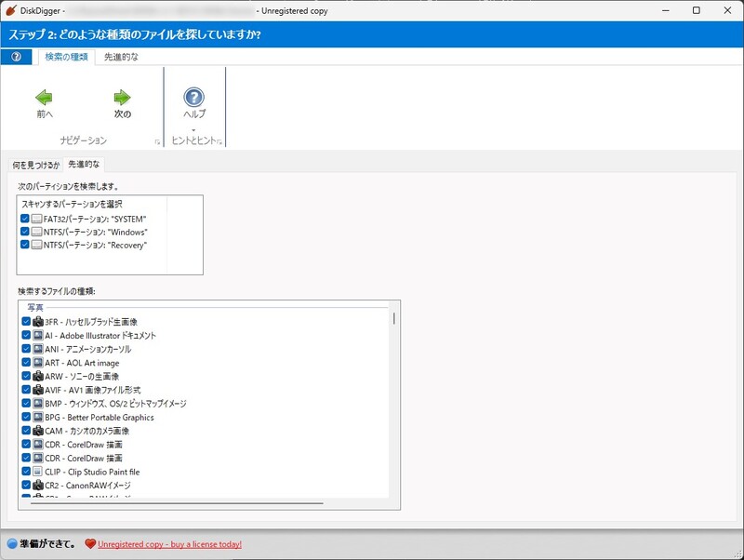Click the drive icon beside NTFS Windows partition
Screen dimensions: 744x560
click(x=36, y=232)
